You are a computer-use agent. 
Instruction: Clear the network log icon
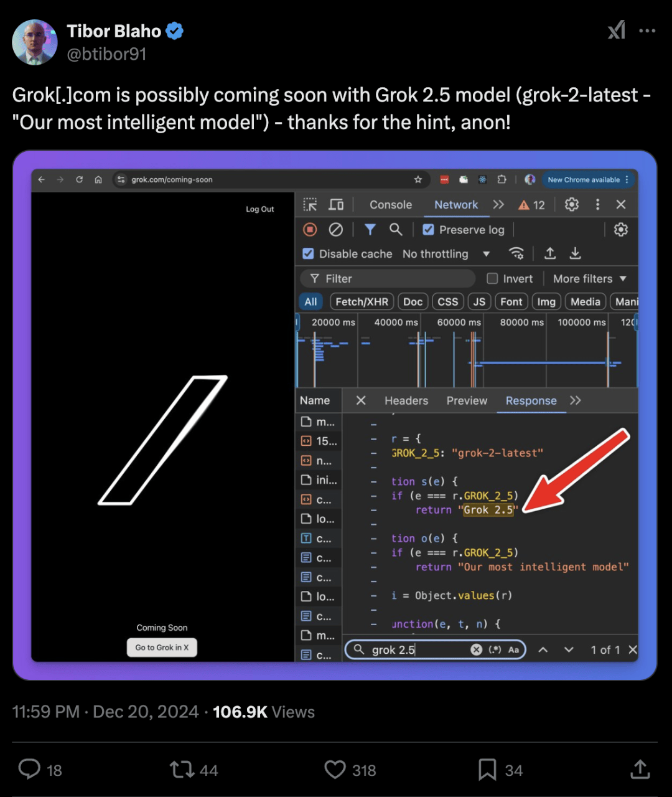(x=336, y=230)
